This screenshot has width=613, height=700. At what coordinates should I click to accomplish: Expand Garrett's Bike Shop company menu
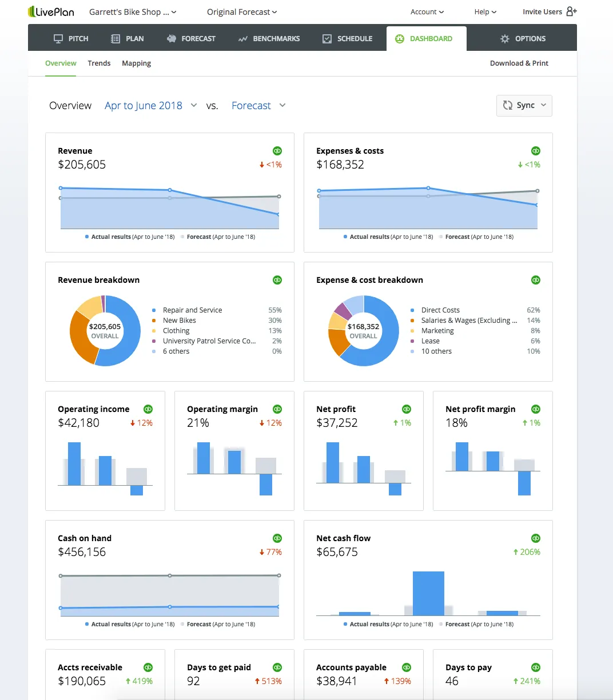click(x=133, y=12)
